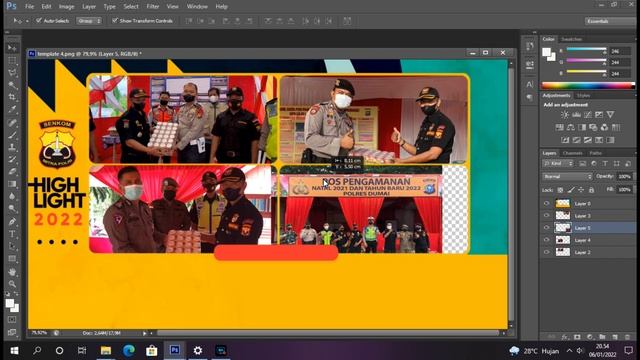
Task: Filter layers by type (T) icon
Action: click(x=605, y=164)
